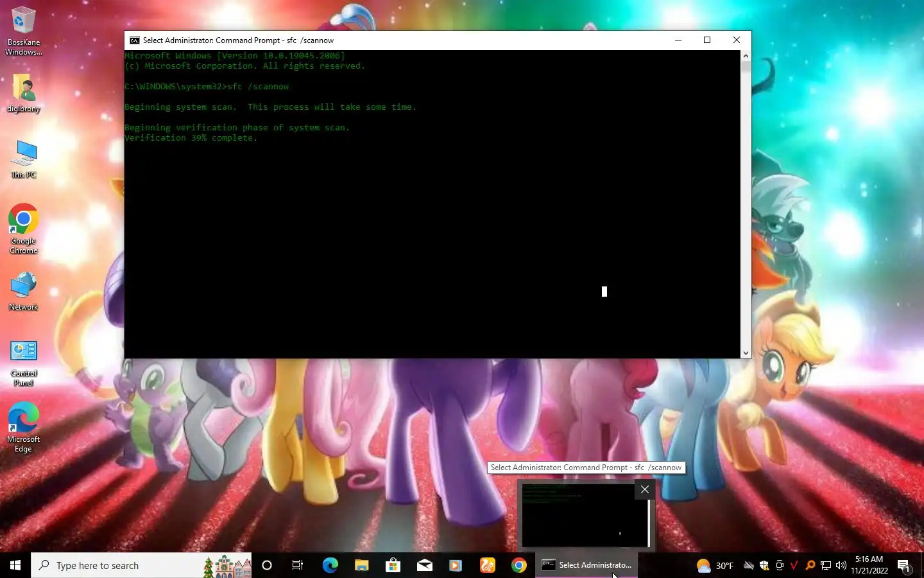This screenshot has width=924, height=578.
Task: Launch Microsoft Edge from the taskbar
Action: [330, 565]
